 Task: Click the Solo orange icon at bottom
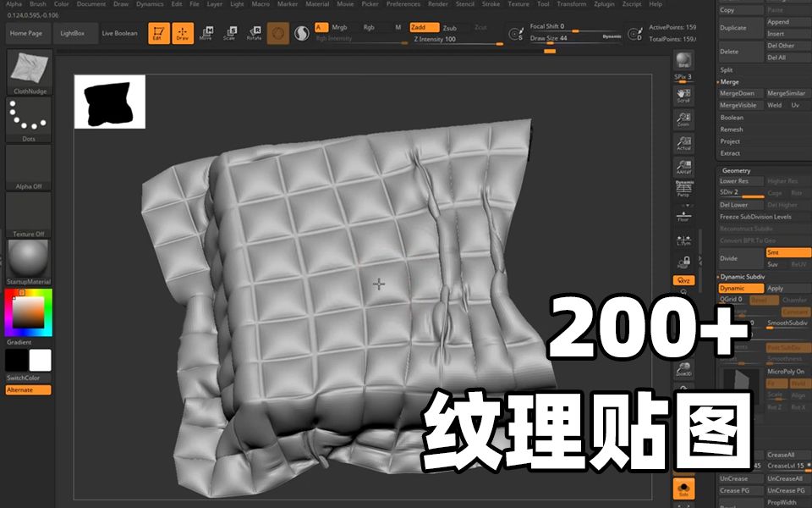click(683, 489)
